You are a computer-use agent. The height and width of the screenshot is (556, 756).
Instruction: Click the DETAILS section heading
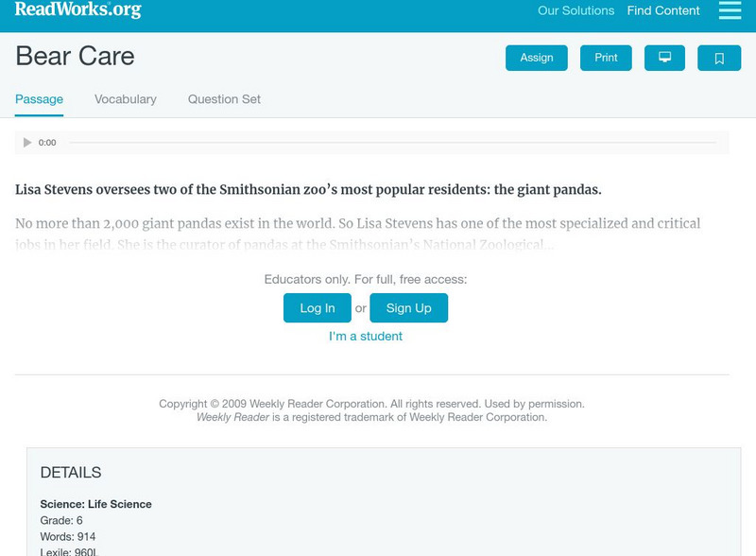pyautogui.click(x=71, y=473)
